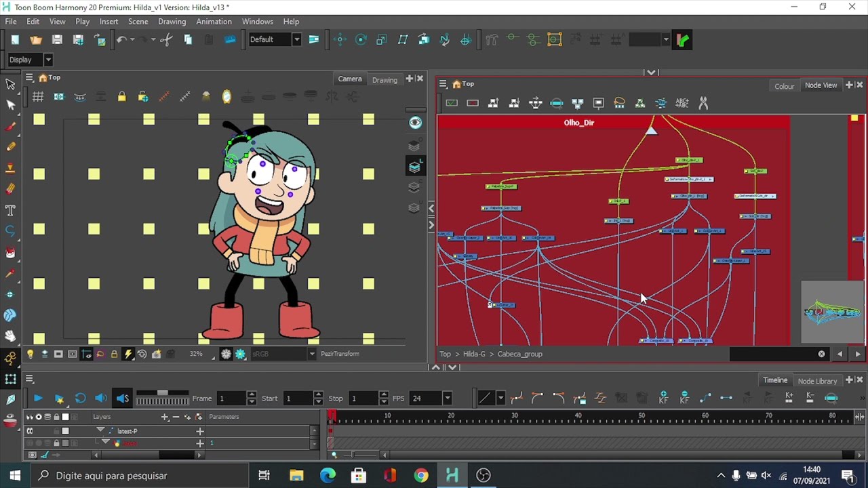Switch to the Drawing tab
The width and height of the screenshot is (868, 488).
coord(384,80)
